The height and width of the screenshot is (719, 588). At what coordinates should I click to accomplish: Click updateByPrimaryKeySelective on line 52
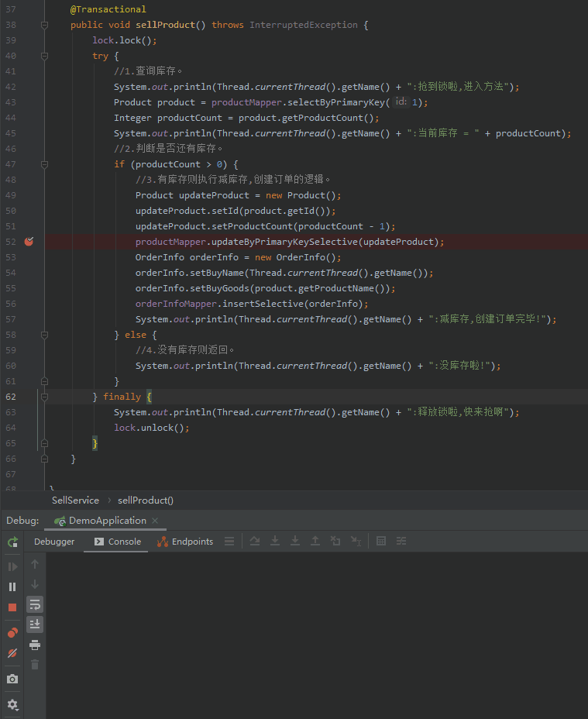coord(284,242)
